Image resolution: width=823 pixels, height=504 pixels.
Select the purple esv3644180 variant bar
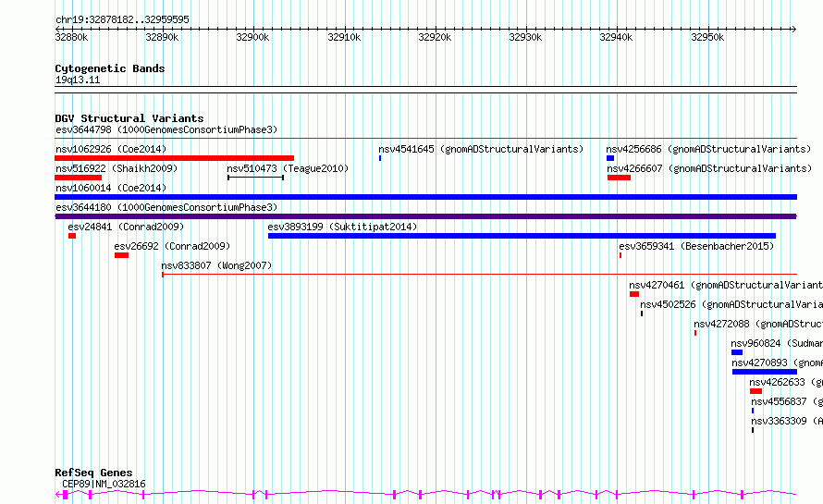pos(425,216)
